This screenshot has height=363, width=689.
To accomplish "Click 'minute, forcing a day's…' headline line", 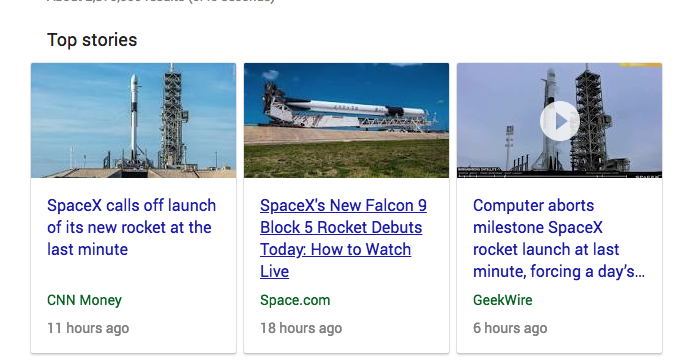I will point(558,271).
